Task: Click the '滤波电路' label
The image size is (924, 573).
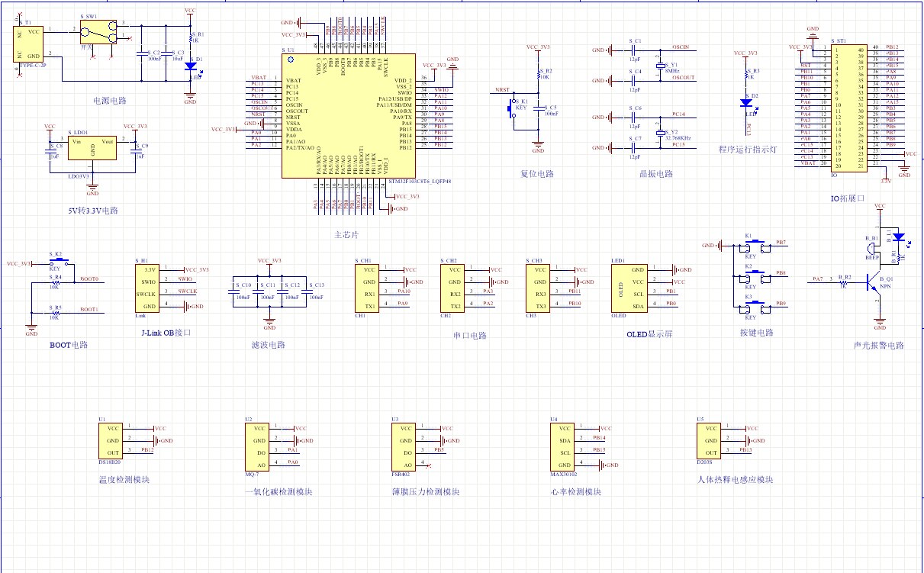Action: 268,344
